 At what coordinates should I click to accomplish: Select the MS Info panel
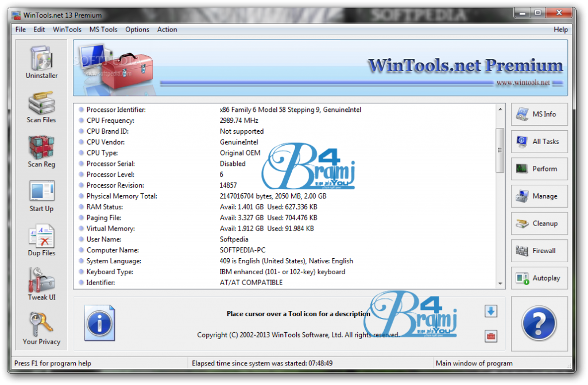click(x=539, y=114)
